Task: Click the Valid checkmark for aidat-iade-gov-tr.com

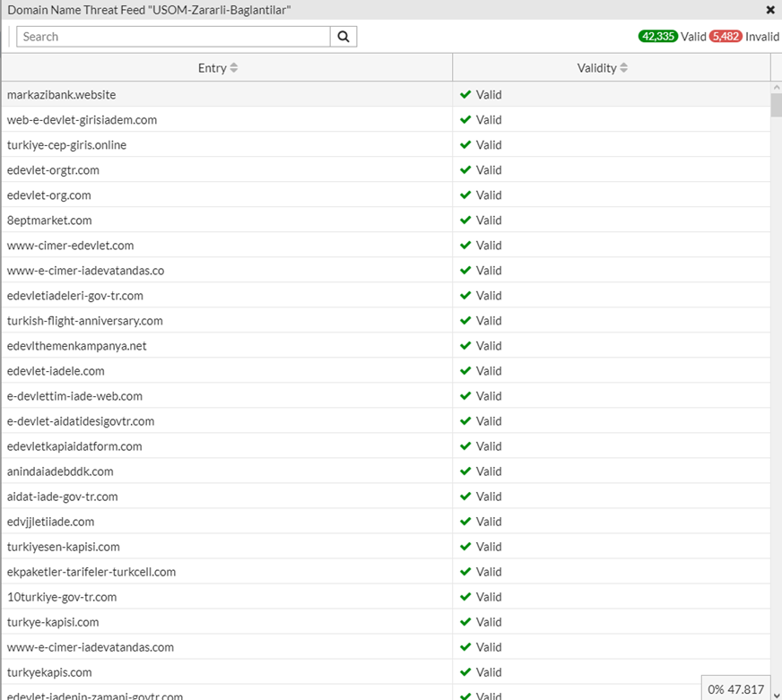Action: 465,497
